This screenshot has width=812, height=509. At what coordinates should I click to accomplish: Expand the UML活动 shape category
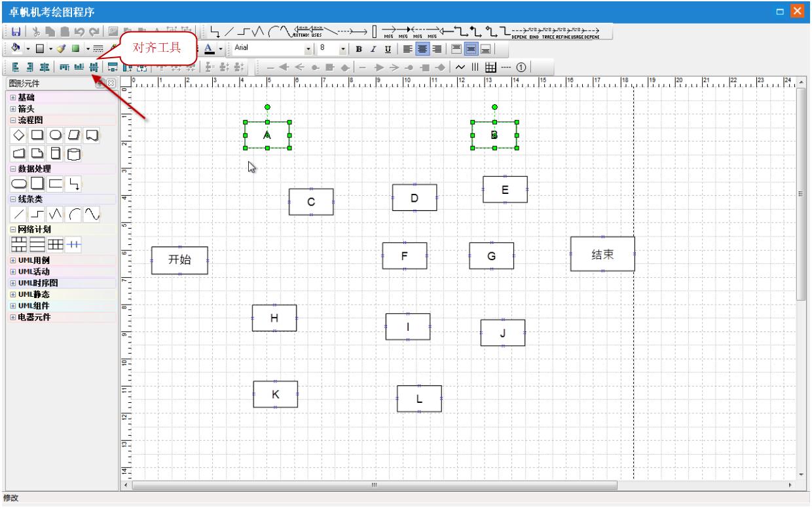coord(13,271)
